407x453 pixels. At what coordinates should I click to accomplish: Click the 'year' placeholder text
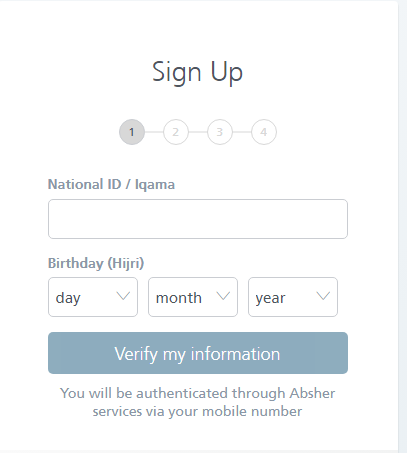coord(270,299)
